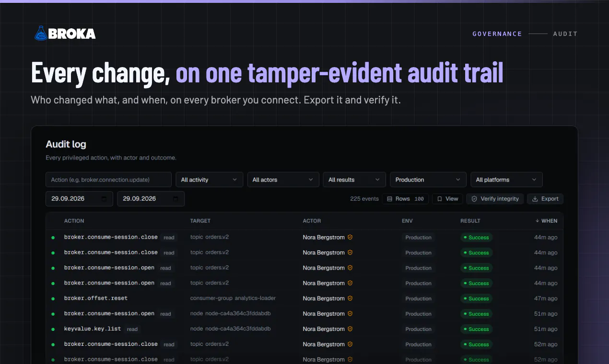Click the '225 events' count
This screenshot has height=364, width=609.
click(x=364, y=199)
